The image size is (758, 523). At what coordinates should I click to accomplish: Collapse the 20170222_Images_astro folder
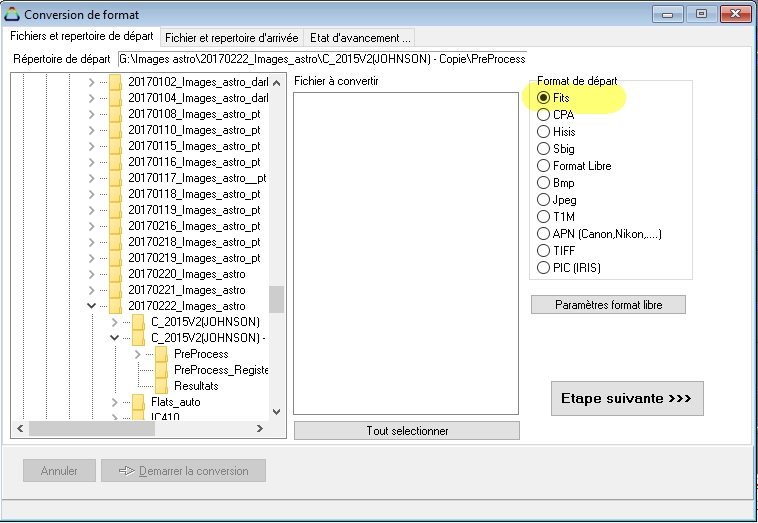pos(91,306)
